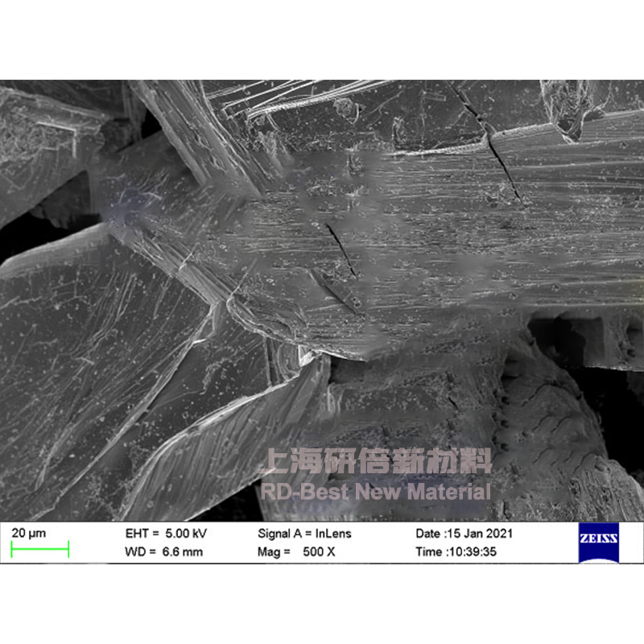644x644 pixels.
Task: Click the 'Mag = 500 X' value
Action: point(296,551)
